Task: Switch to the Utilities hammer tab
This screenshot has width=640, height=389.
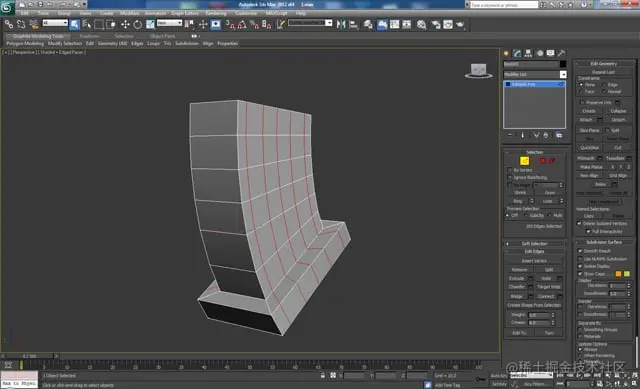Action: pos(562,53)
